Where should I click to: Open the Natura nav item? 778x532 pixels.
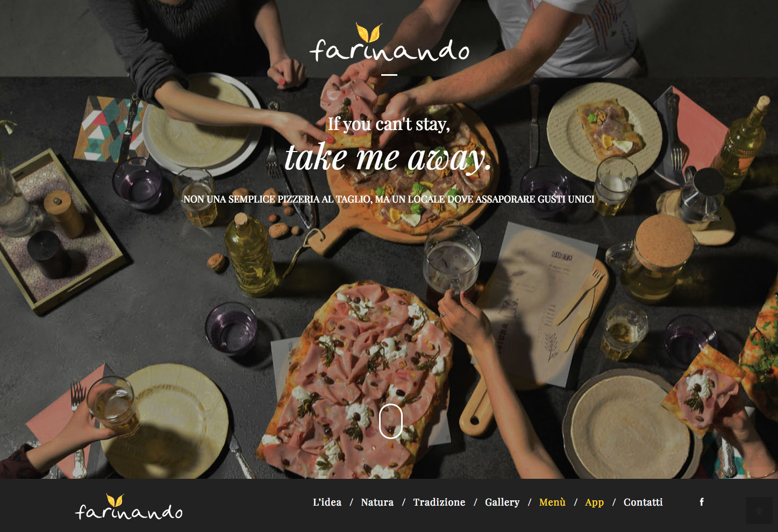377,502
